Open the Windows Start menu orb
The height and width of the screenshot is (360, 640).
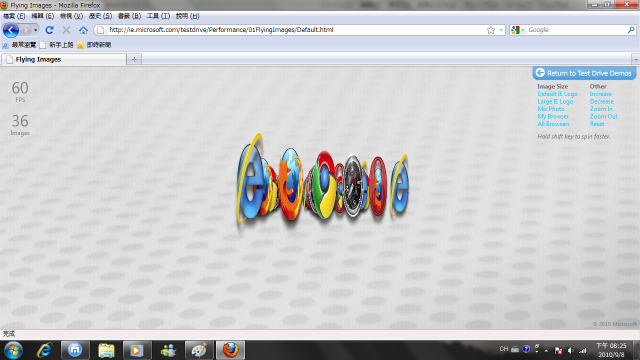pos(13,350)
